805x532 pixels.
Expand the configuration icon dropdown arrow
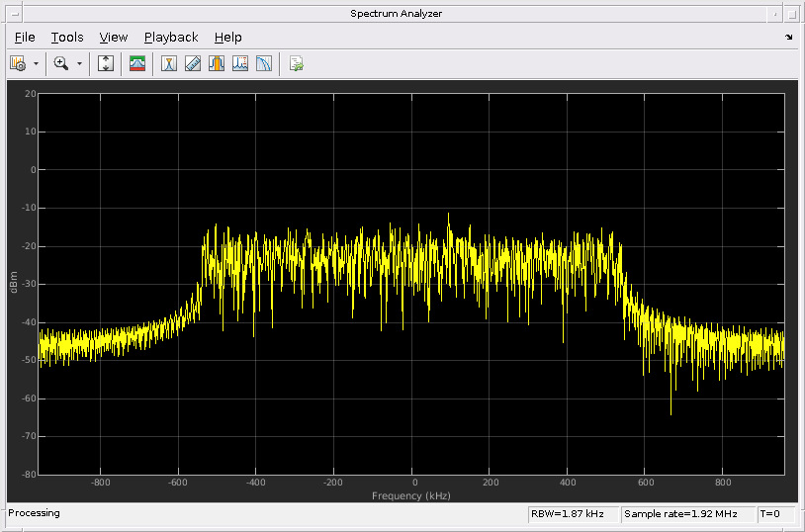(37, 63)
